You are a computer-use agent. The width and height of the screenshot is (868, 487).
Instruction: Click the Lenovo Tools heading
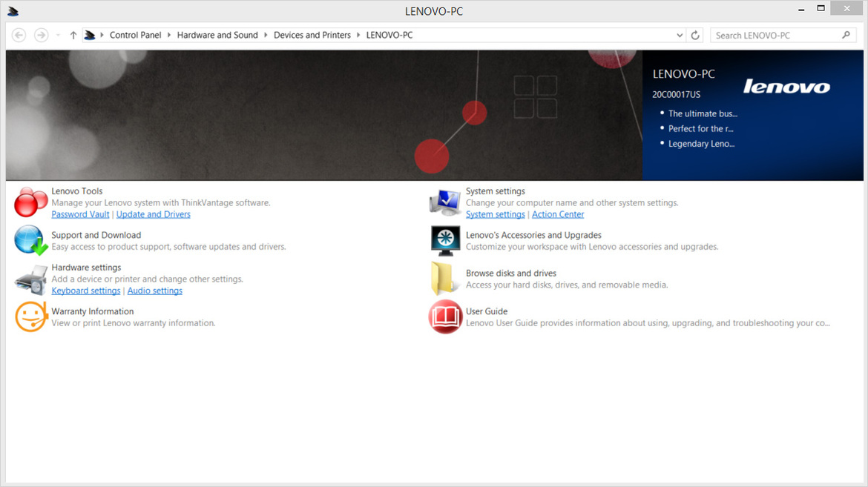tap(77, 191)
